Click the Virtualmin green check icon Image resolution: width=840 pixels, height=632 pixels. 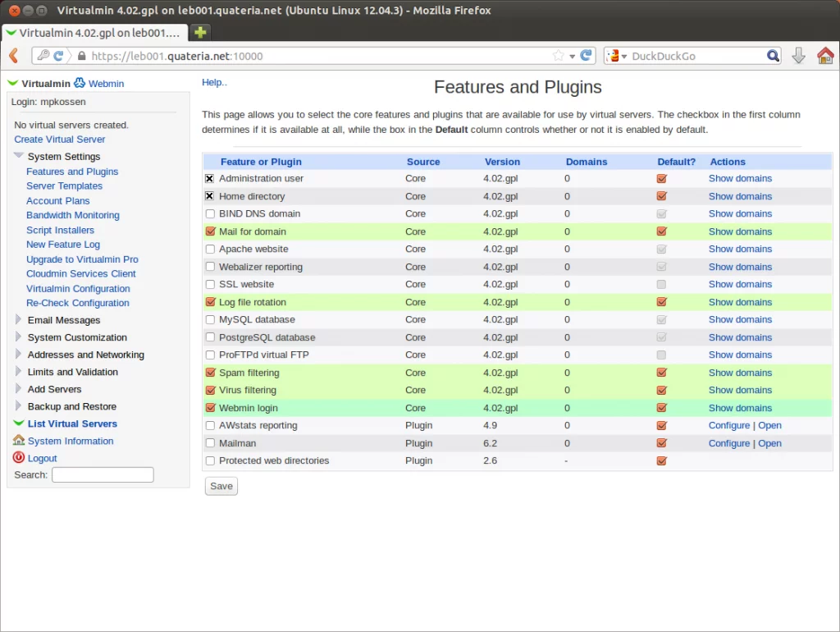tap(13, 83)
